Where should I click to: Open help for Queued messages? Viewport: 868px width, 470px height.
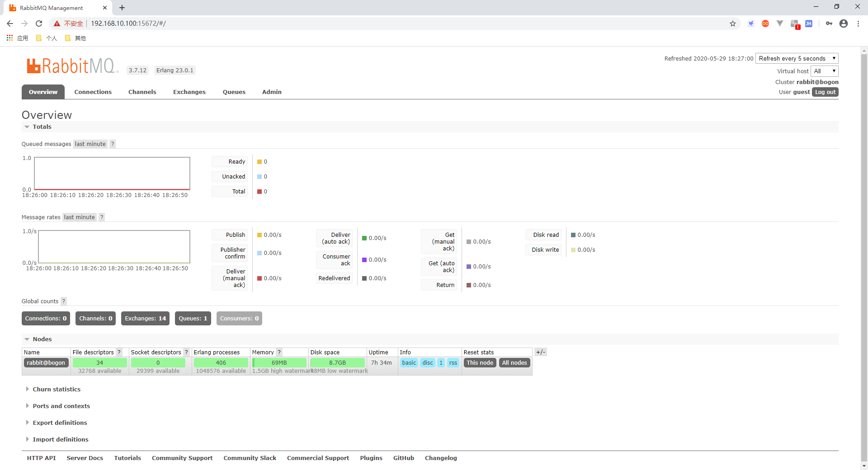point(113,144)
